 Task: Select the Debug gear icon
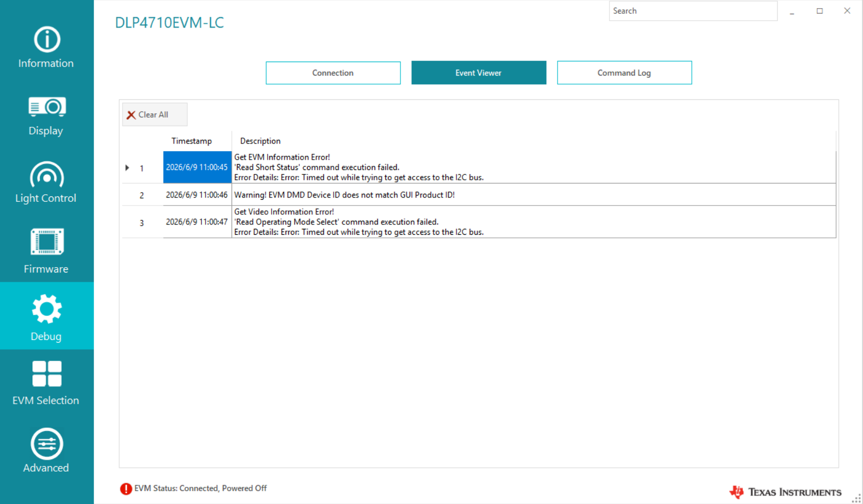(47, 309)
